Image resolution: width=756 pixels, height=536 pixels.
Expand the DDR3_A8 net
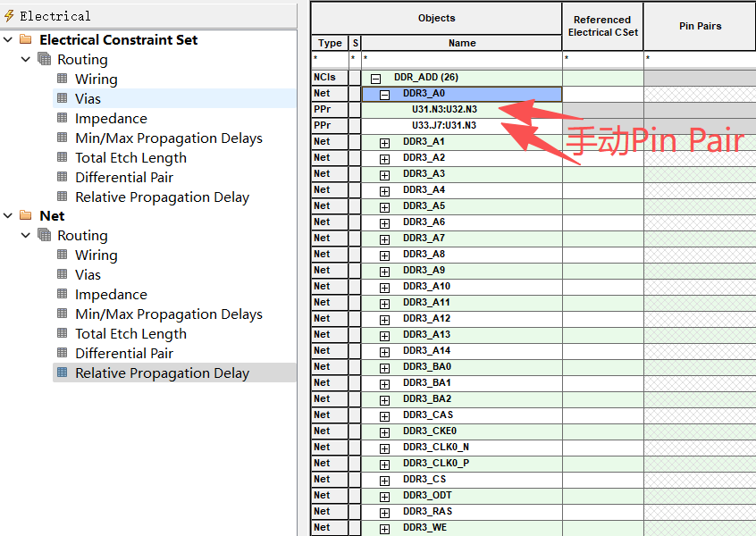[x=384, y=255]
